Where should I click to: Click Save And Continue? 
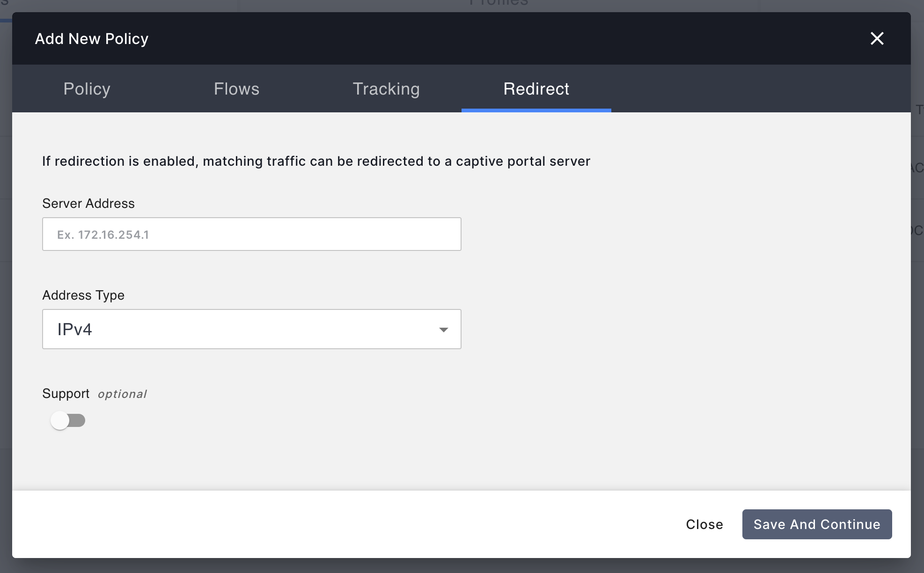(x=817, y=524)
